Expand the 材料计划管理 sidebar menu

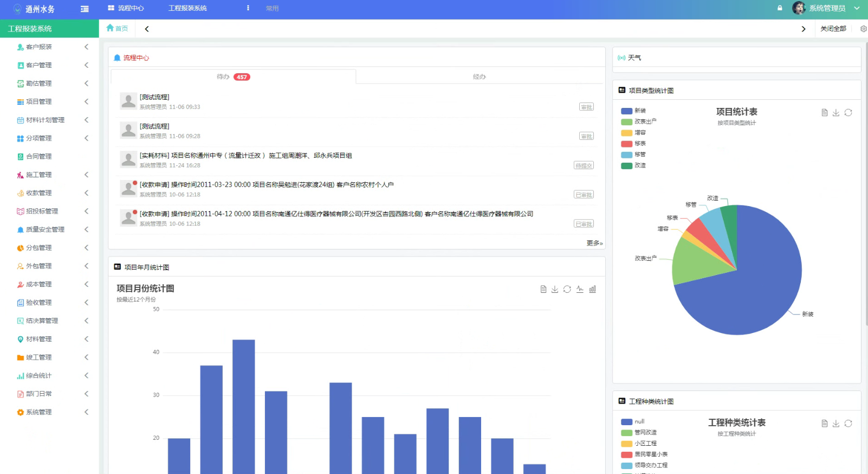click(49, 120)
